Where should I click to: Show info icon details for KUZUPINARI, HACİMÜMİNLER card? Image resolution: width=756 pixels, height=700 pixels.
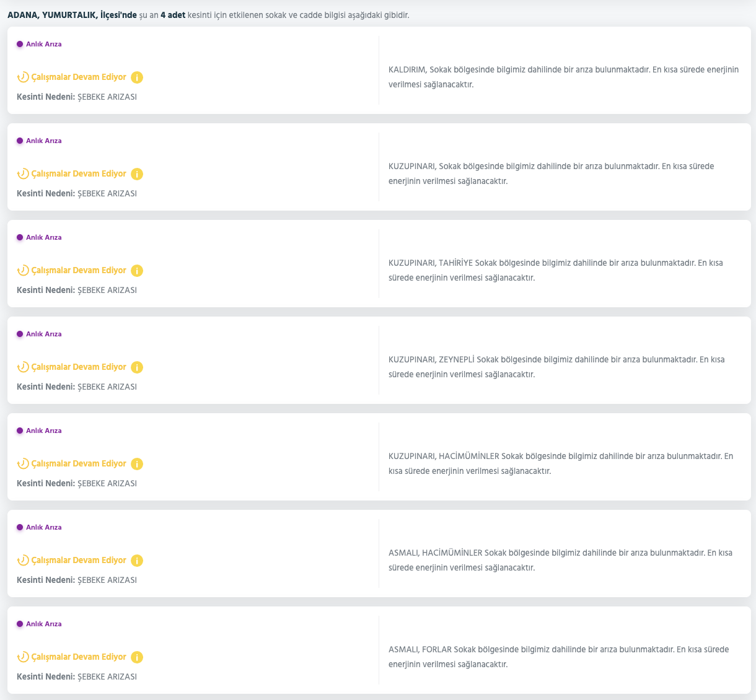tap(137, 464)
